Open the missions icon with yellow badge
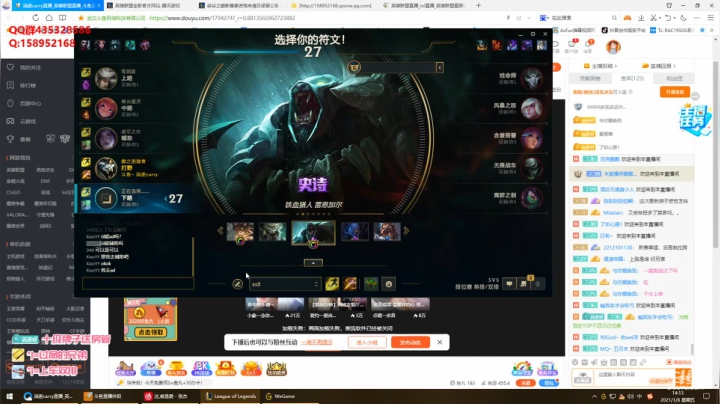Screen dimensions: 720x404 coord(523,284)
